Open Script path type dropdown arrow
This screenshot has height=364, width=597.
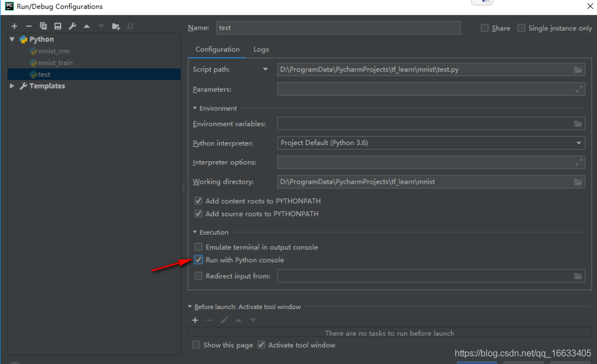point(265,69)
